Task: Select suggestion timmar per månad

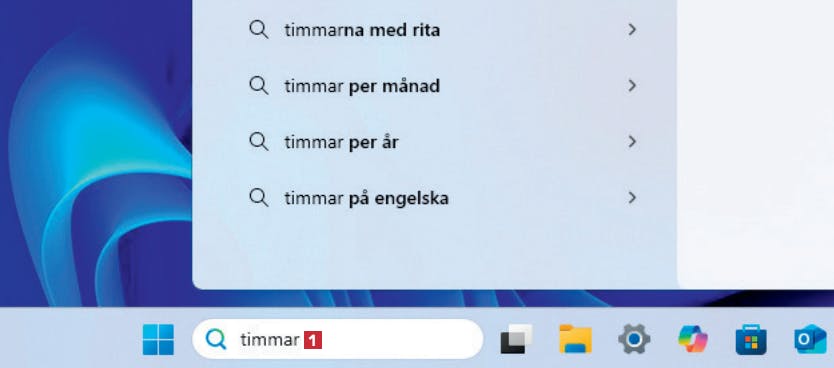Action: click(x=435, y=86)
